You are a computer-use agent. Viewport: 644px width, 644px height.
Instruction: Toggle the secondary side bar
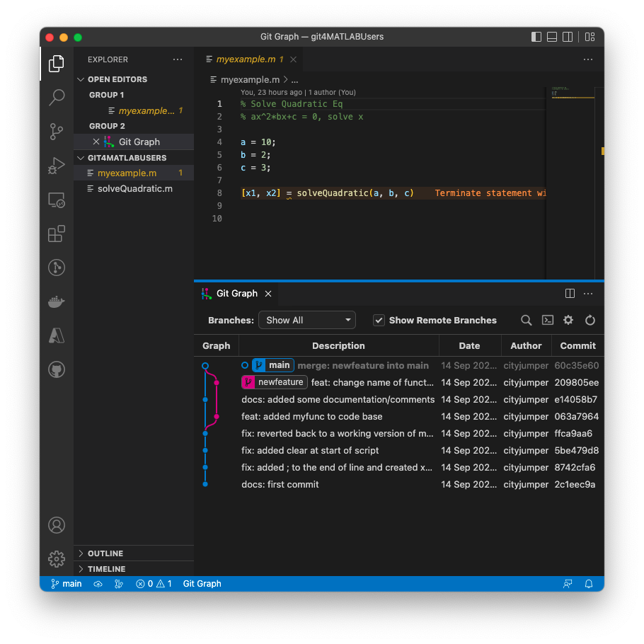[x=568, y=37]
